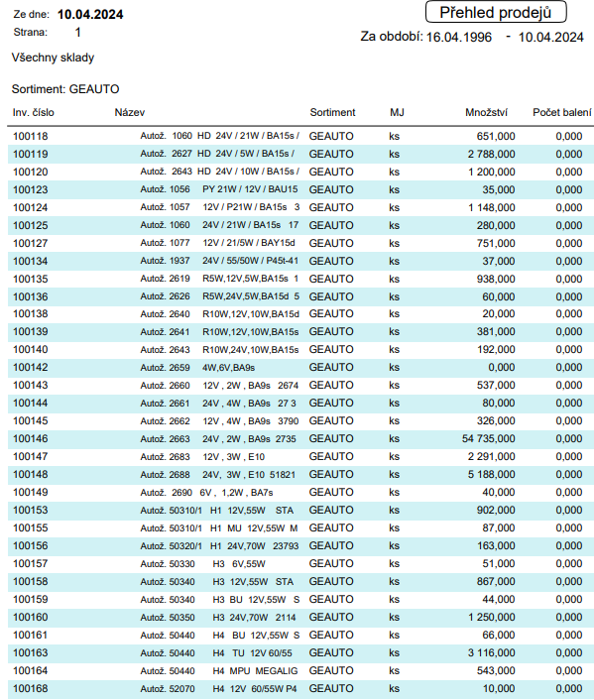Select quantity 3 116,000 in row 100163

click(x=491, y=653)
